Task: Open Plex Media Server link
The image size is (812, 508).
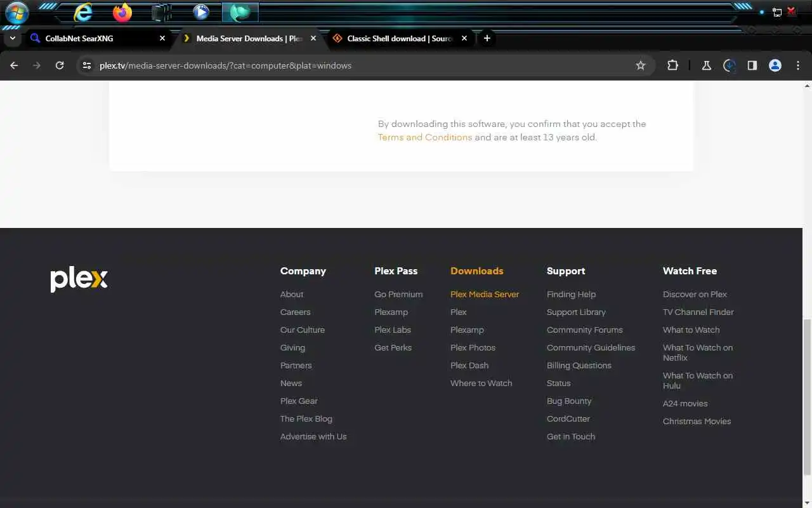Action: 485,294
